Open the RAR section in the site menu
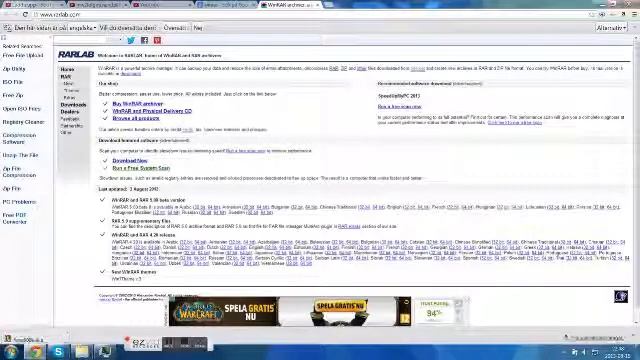This screenshot has height=360, width=640. 66,77
